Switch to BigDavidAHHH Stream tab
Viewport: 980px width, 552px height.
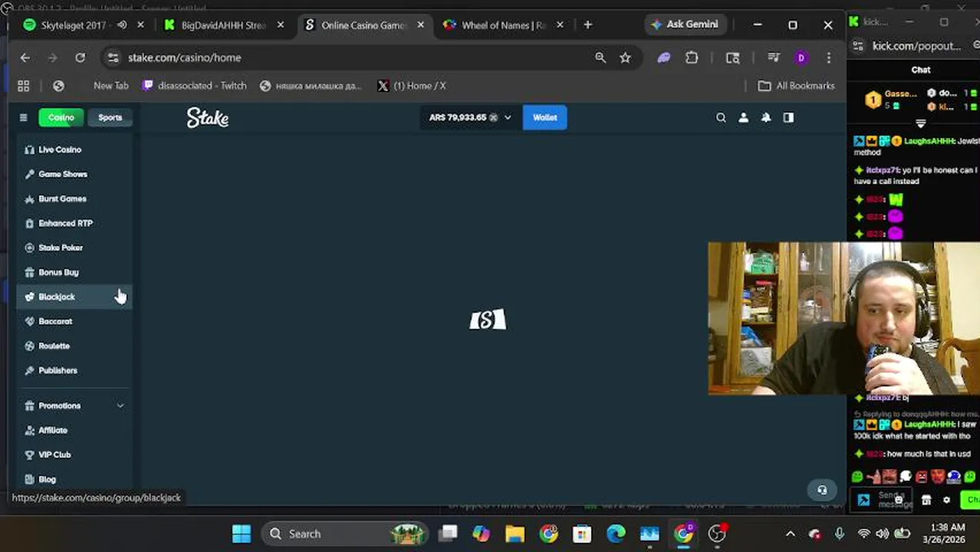click(223, 25)
